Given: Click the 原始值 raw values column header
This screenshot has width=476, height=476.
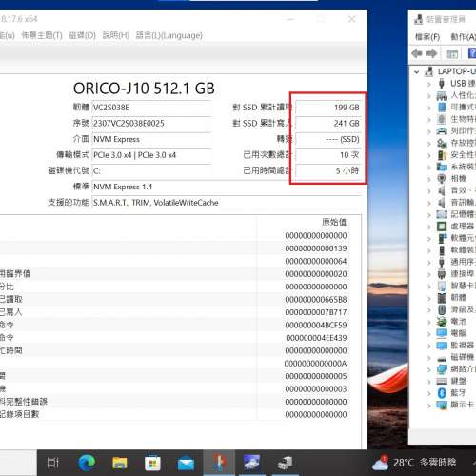Looking at the screenshot, I should (x=334, y=222).
